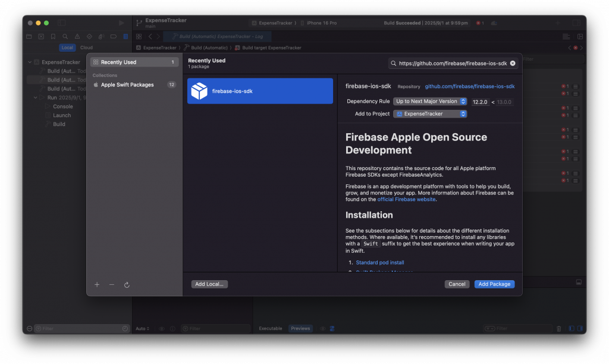Select the Console item under Run

(x=62, y=106)
